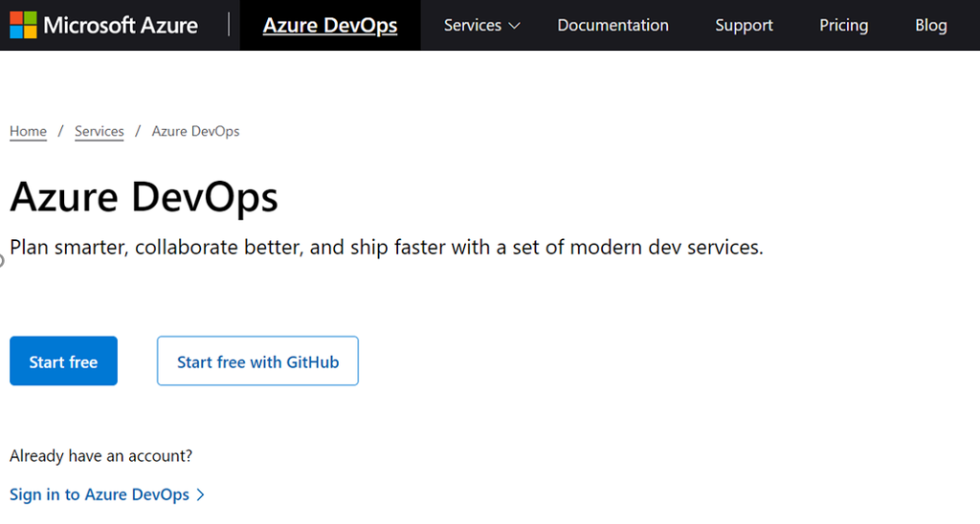Click the arrow after Sign in to Azure DevOps

(x=200, y=494)
